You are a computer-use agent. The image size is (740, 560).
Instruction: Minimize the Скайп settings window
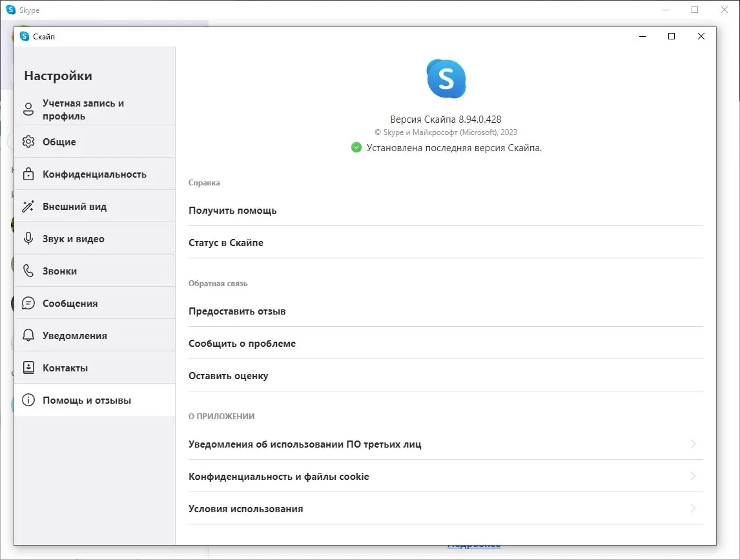(642, 36)
